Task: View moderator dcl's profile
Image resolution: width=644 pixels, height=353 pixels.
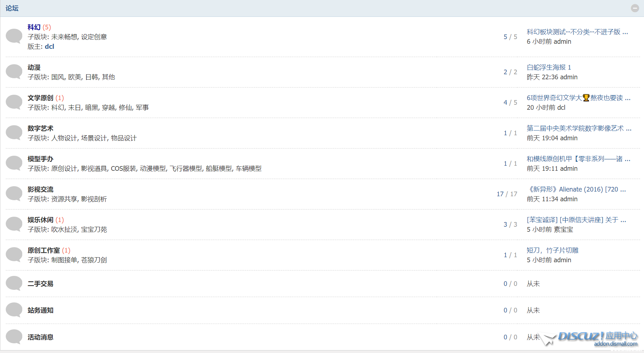Action: coord(50,47)
